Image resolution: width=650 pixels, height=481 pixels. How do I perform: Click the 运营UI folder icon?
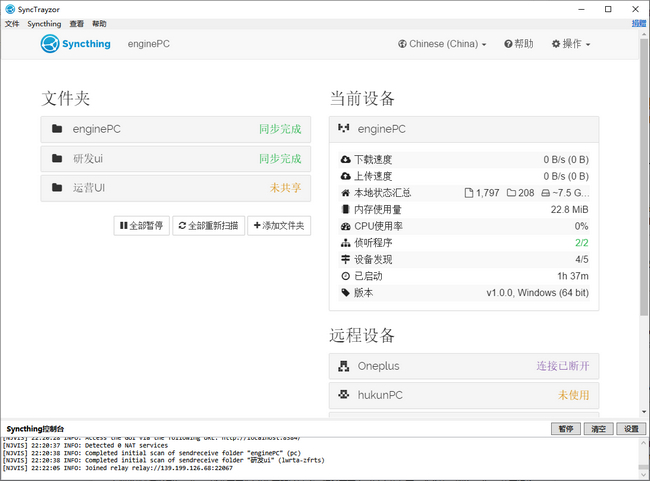coord(57,188)
